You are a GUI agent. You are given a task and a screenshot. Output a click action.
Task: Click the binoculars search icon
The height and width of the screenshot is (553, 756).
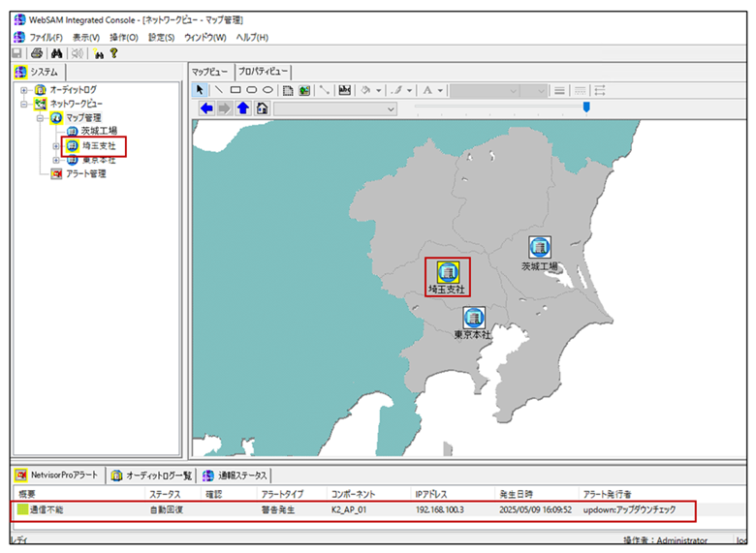(x=56, y=53)
